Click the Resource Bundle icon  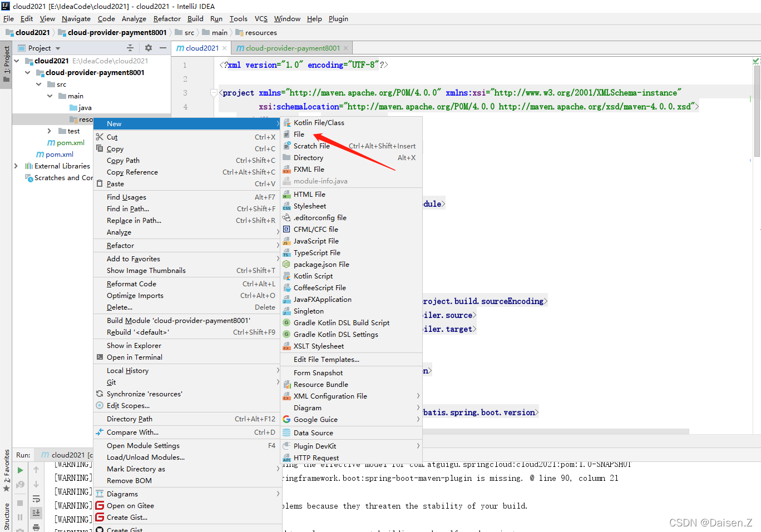[286, 385]
